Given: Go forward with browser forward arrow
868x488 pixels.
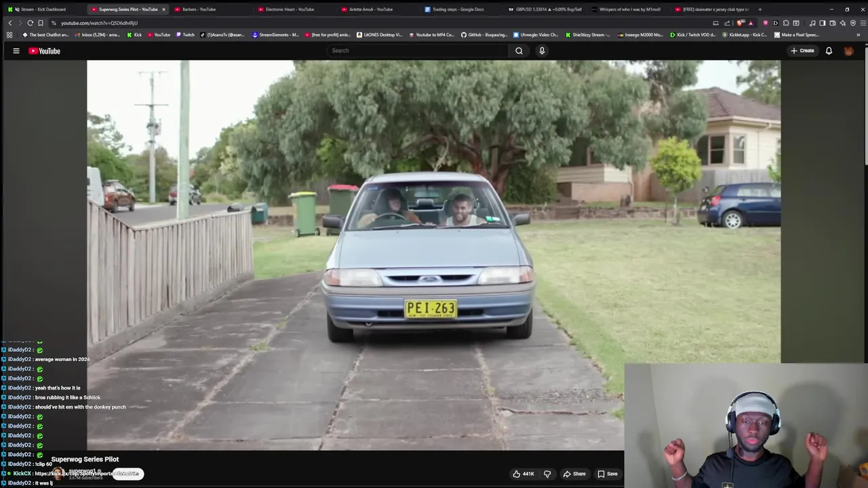Looking at the screenshot, I should tap(20, 23).
